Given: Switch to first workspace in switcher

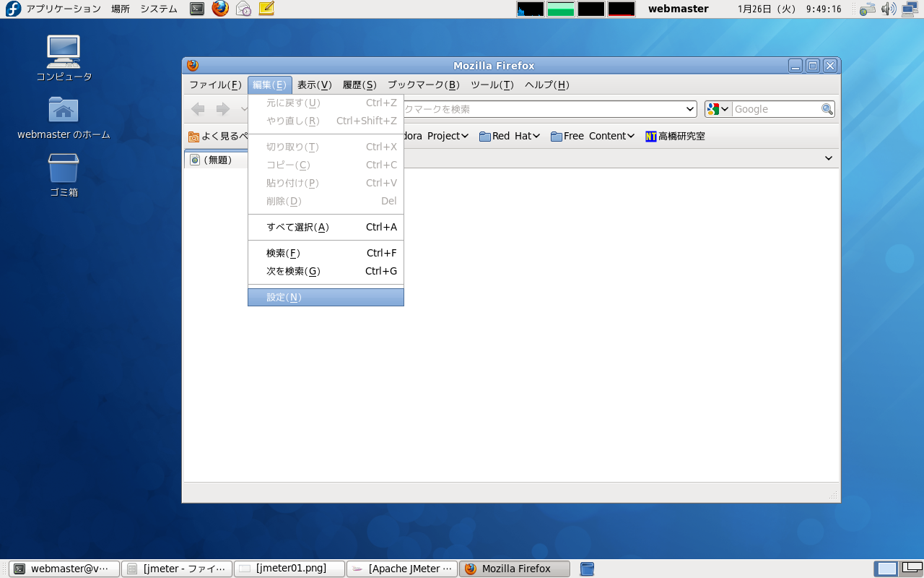Looking at the screenshot, I should point(887,569).
